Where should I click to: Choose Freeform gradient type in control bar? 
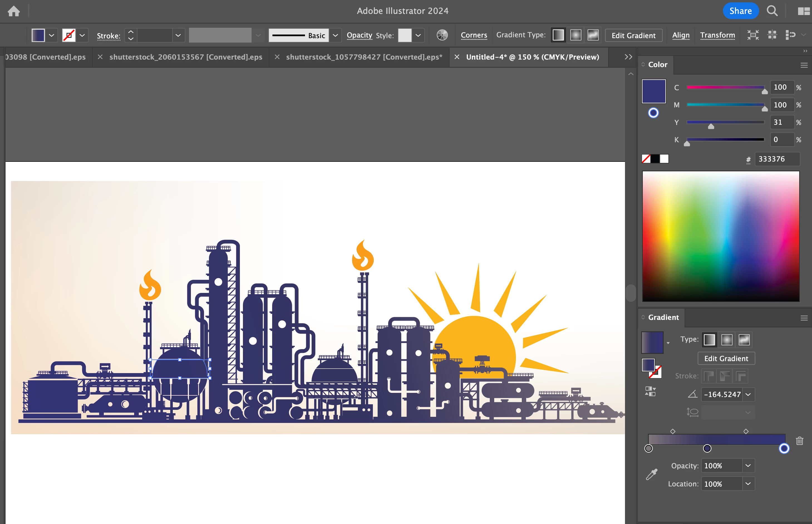click(593, 35)
